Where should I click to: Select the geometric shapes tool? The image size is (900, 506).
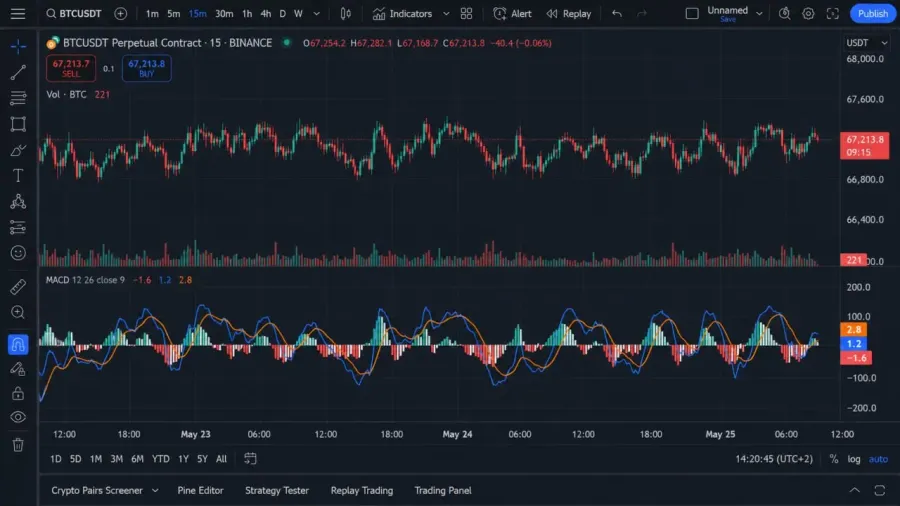[x=18, y=124]
